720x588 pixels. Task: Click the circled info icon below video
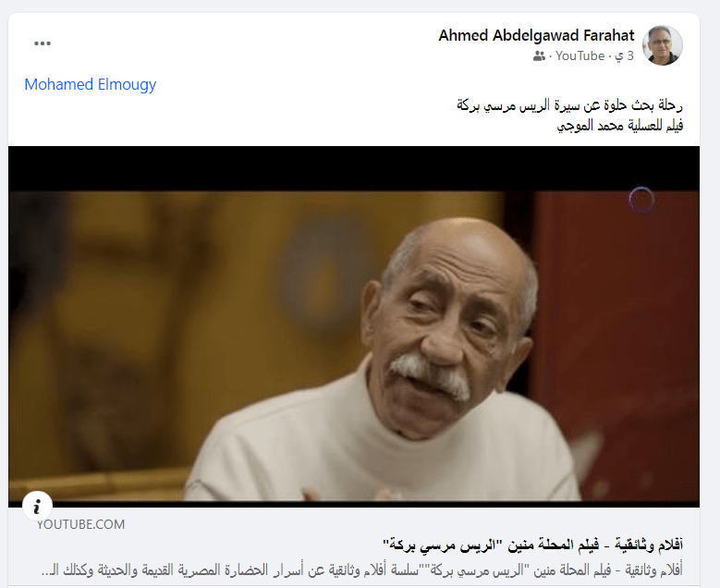pos(37,507)
